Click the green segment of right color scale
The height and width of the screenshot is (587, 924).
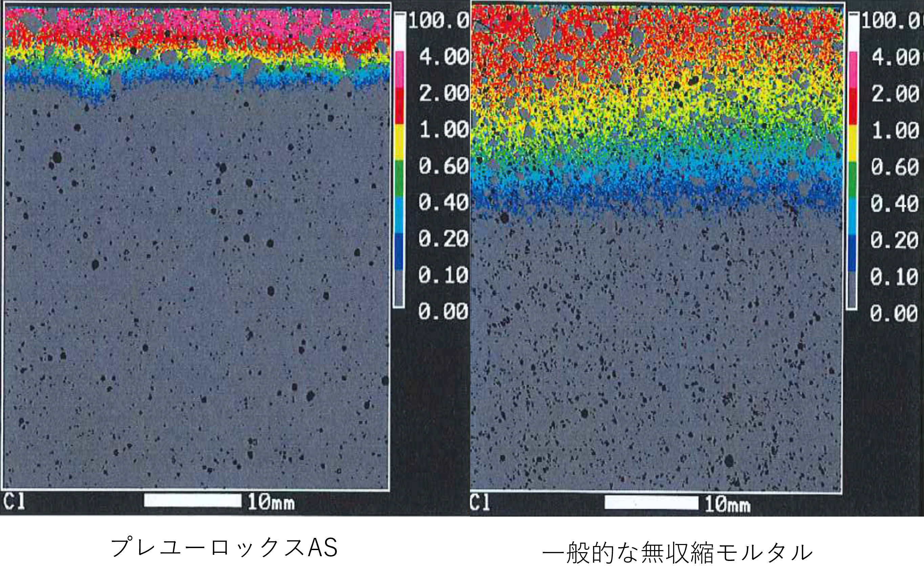point(853,179)
